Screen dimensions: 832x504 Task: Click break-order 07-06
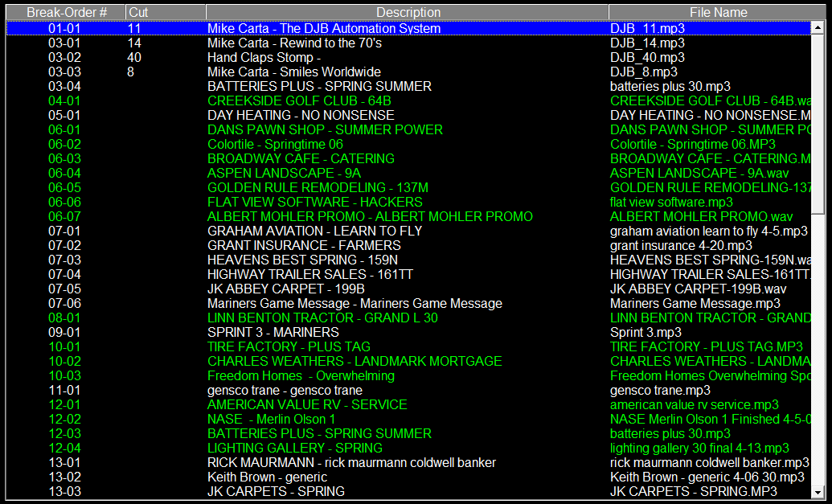click(65, 303)
